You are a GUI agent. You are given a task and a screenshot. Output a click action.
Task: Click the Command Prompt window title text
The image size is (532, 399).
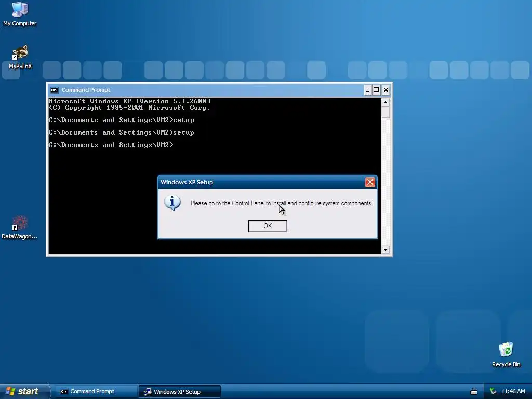pyautogui.click(x=86, y=90)
